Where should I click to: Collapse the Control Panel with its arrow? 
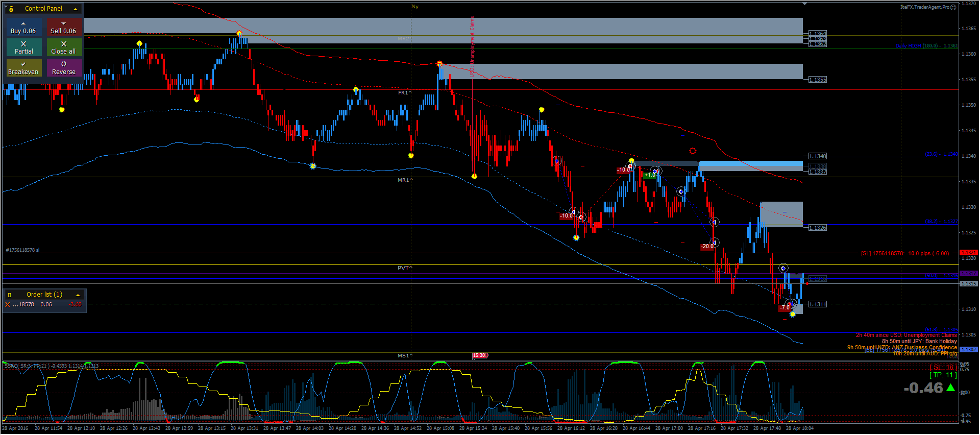[76, 9]
